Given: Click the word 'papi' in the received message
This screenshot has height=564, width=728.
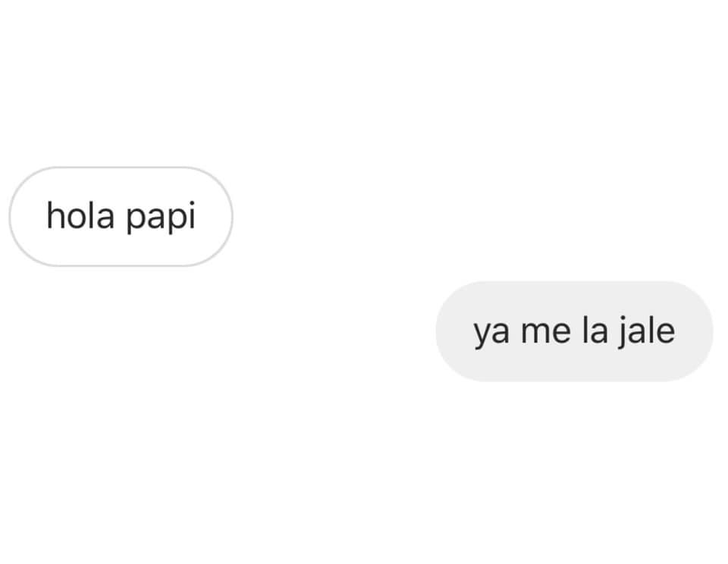Looking at the screenshot, I should coord(161,217).
